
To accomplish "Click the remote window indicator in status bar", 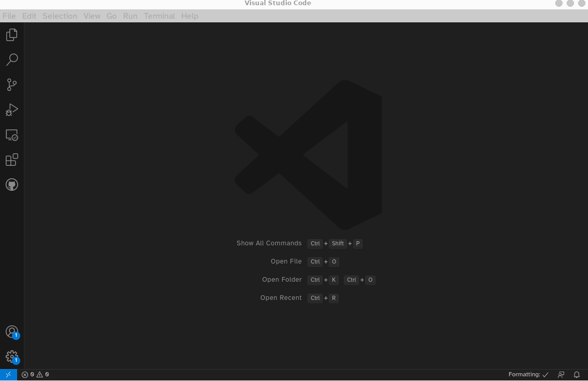I will [8, 375].
